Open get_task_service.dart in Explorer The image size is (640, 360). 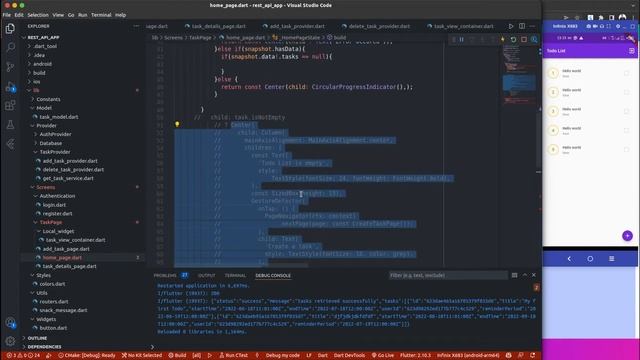click(68, 178)
